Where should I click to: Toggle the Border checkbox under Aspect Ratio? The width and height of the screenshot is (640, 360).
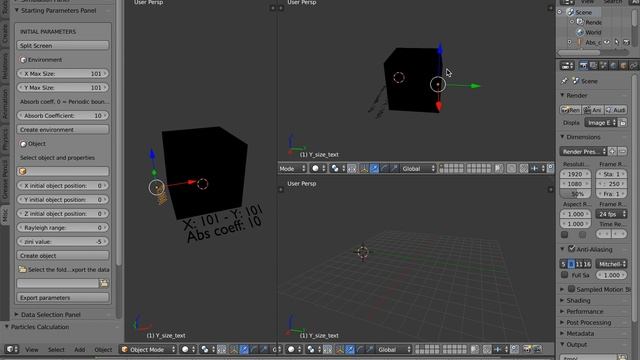click(564, 234)
